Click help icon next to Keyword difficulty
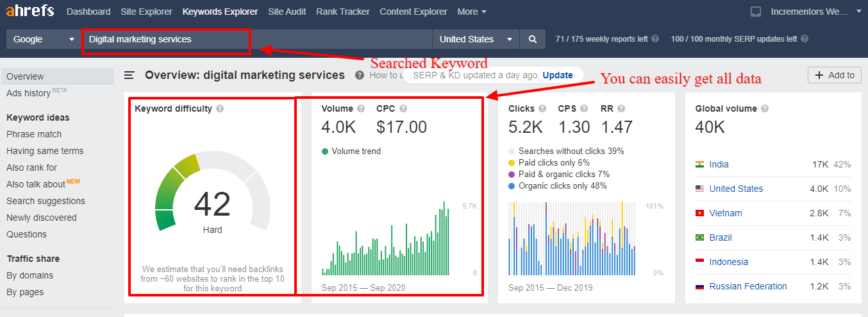The image size is (868, 317). click(x=220, y=108)
